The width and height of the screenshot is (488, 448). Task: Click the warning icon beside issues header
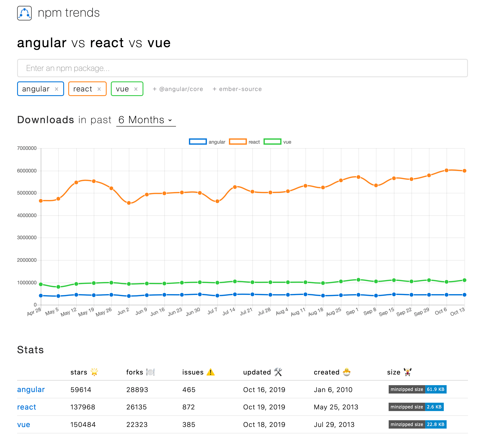pos(211,372)
